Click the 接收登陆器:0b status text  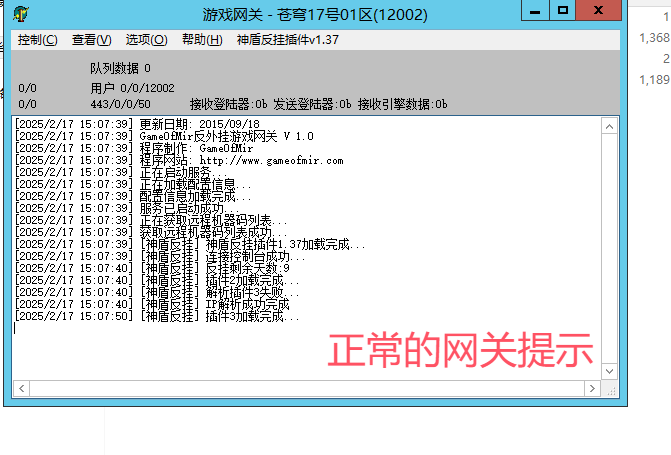click(x=229, y=104)
